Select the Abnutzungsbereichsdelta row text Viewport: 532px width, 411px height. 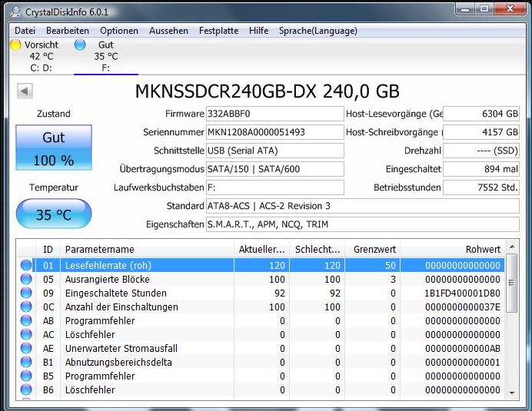coord(118,362)
